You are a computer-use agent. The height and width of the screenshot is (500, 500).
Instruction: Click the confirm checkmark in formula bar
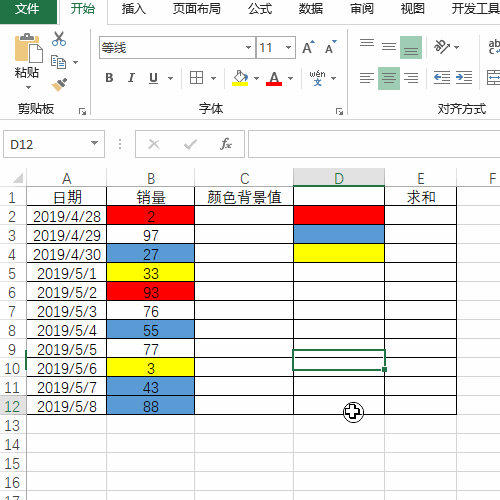pyautogui.click(x=190, y=144)
